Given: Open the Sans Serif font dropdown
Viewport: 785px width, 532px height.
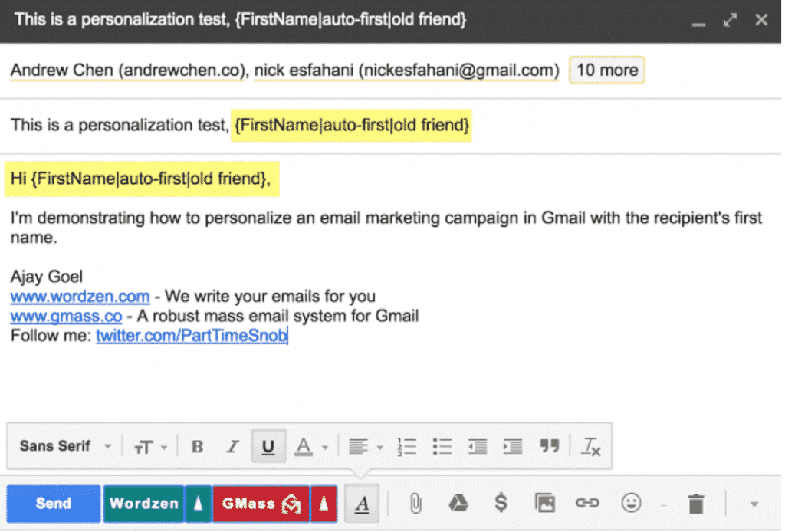Looking at the screenshot, I should [65, 446].
